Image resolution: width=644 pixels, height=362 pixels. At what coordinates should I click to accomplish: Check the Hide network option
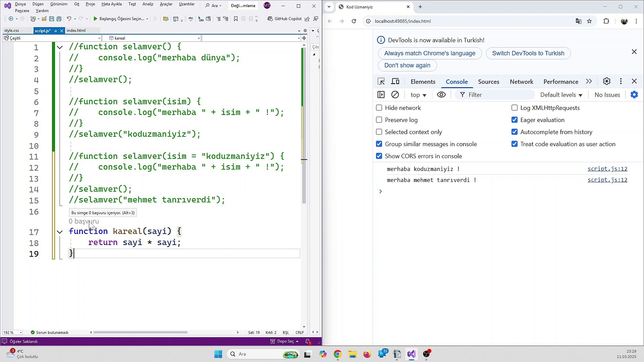coord(379,108)
